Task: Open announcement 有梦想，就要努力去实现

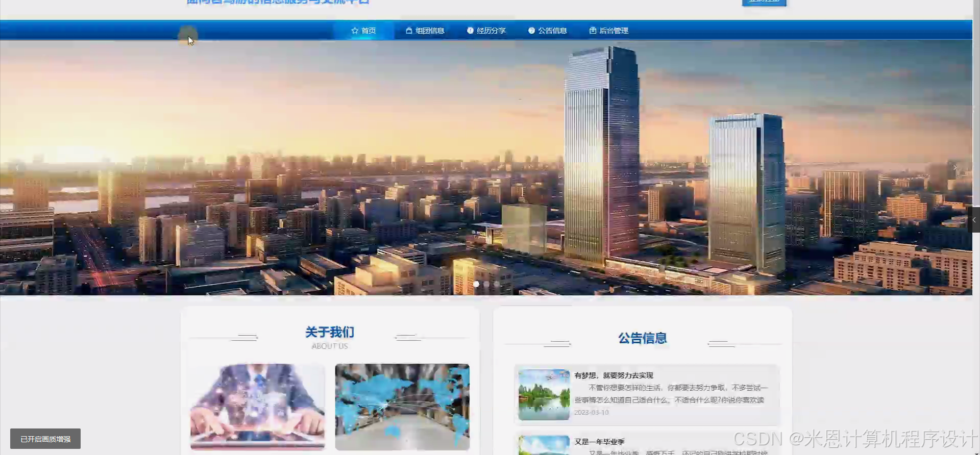Action: [614, 375]
